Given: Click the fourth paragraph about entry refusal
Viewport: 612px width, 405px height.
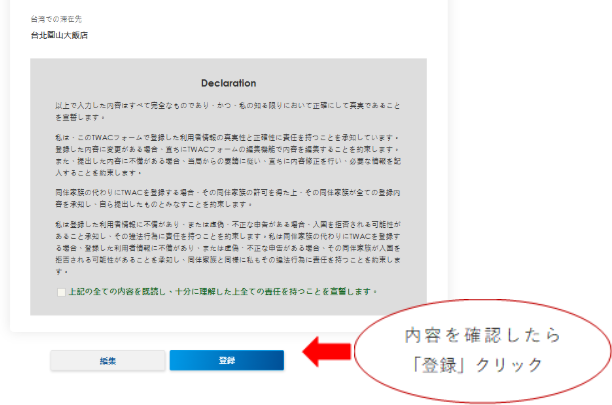Looking at the screenshot, I should point(229,243).
